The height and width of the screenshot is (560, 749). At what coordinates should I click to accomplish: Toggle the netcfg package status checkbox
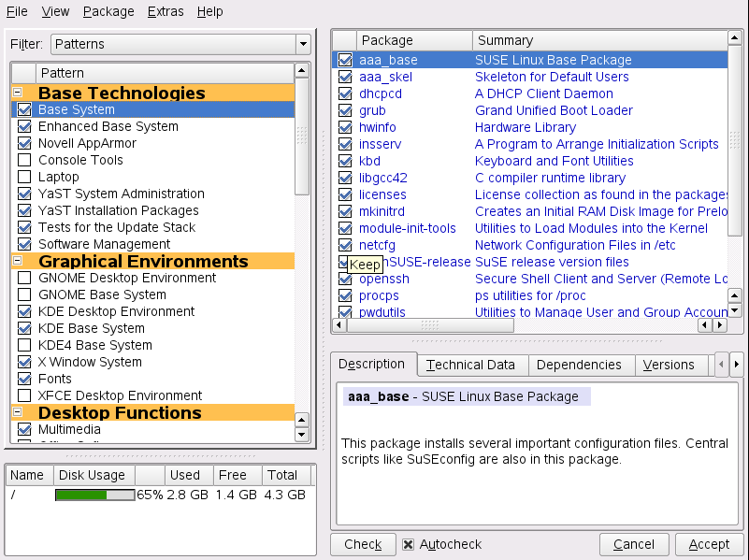[345, 245]
